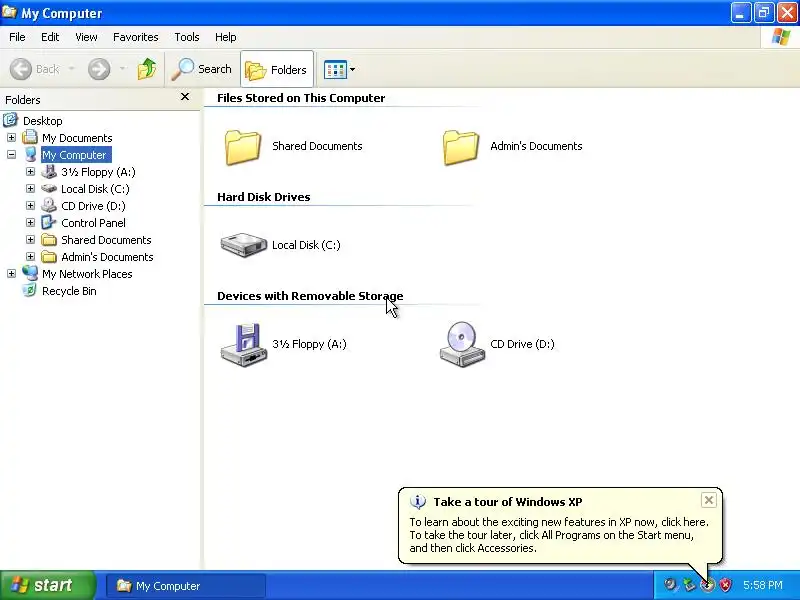Image resolution: width=800 pixels, height=600 pixels.
Task: Select floppy drive icon in tree
Action: coord(49,171)
